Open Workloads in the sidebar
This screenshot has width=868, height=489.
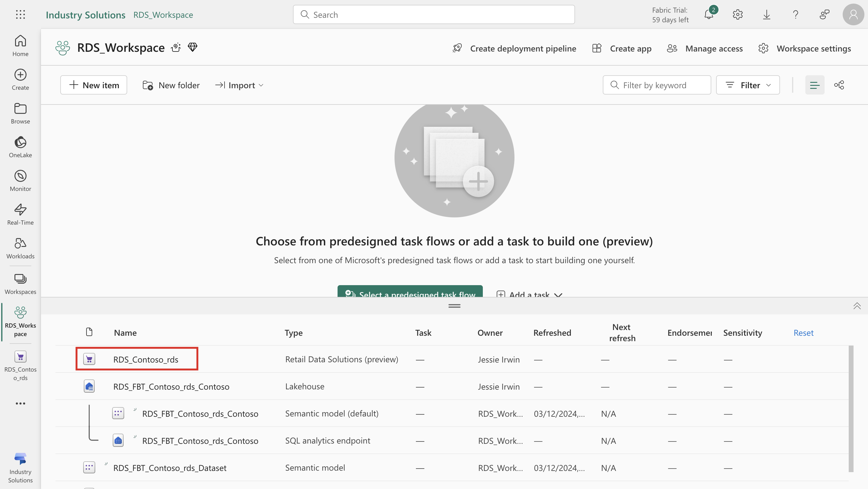20,248
